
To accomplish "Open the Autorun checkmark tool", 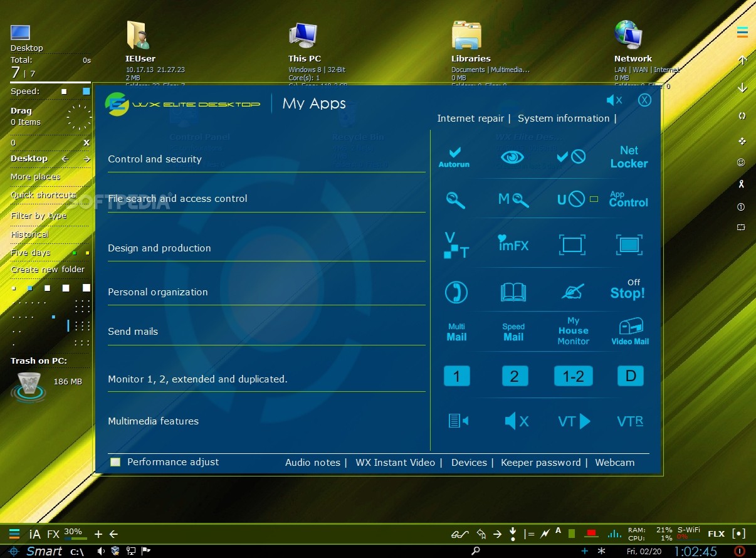I will pos(454,157).
